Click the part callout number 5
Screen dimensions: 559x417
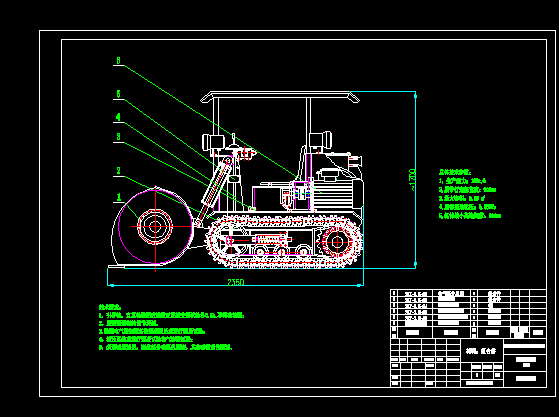[x=119, y=94]
